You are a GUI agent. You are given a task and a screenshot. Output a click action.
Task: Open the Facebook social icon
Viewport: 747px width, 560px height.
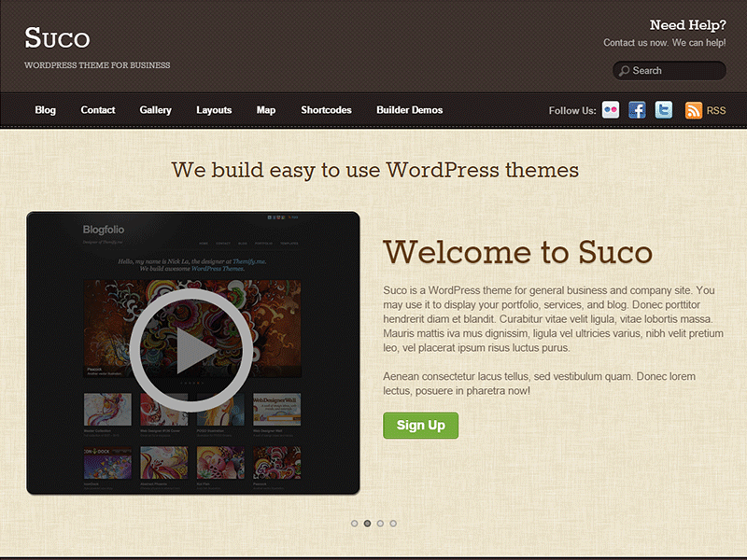click(x=637, y=110)
